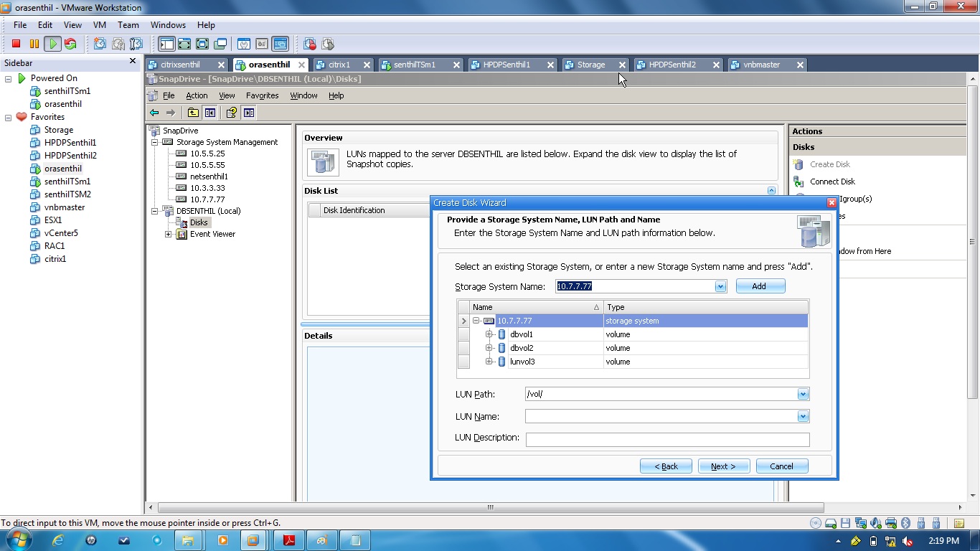This screenshot has width=980, height=551.
Task: Open the LUN Path dropdown list
Action: tap(802, 393)
